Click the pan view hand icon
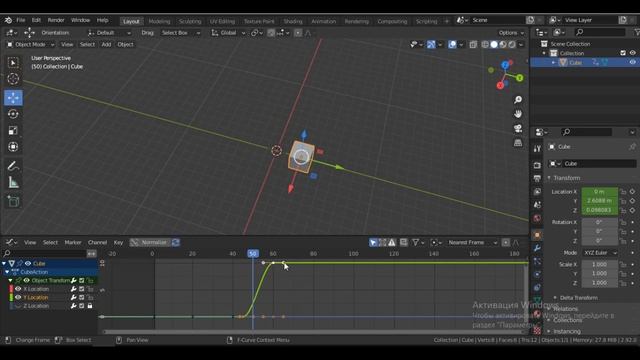The width and height of the screenshot is (640, 360). [518, 114]
